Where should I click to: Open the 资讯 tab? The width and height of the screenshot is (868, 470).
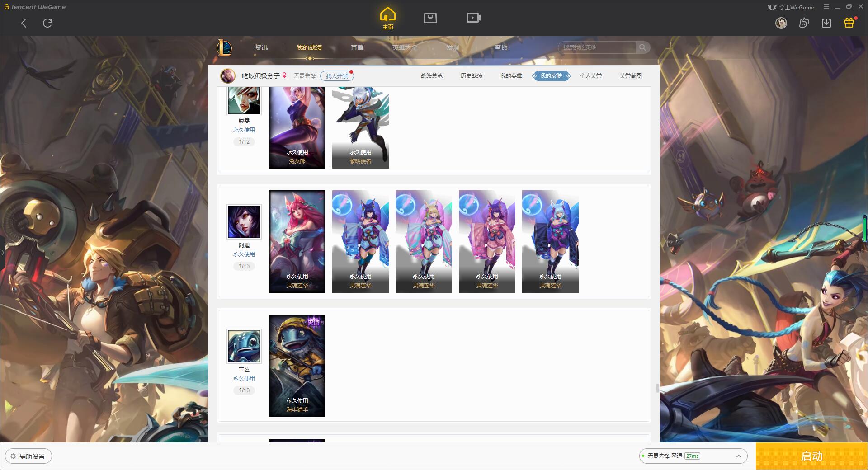coord(261,47)
